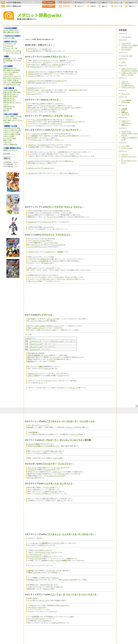
Task: Click edit pencil next to VSはくい heading
Action: coord(72,235)
